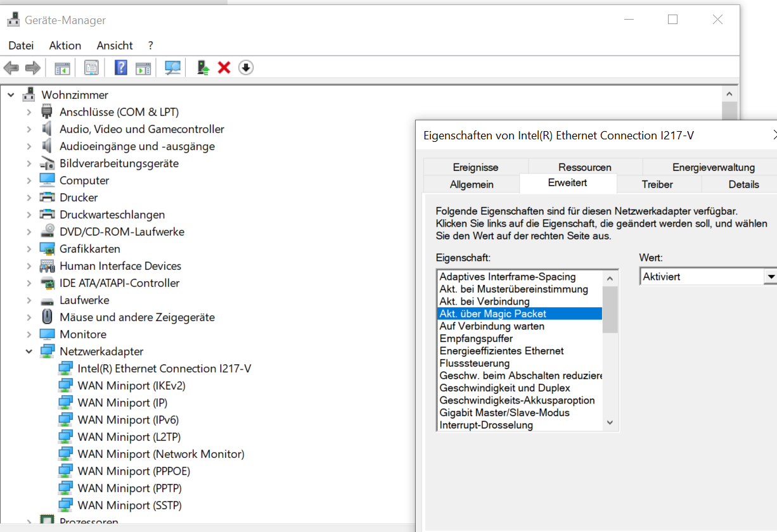Select Adaptives Interframe-Spacing property
777x532 pixels.
[520, 277]
